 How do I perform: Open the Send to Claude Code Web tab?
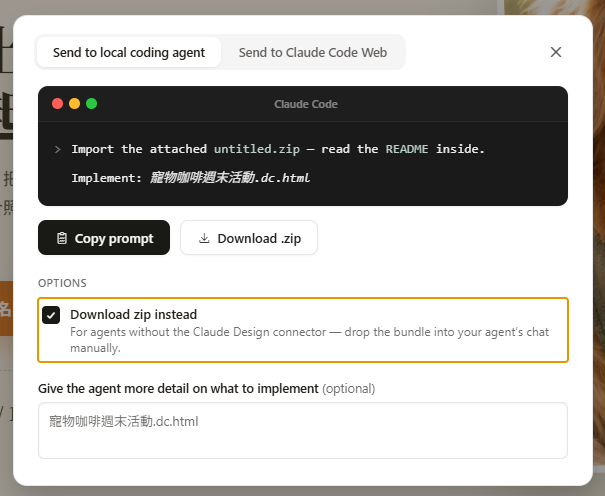[x=313, y=52]
